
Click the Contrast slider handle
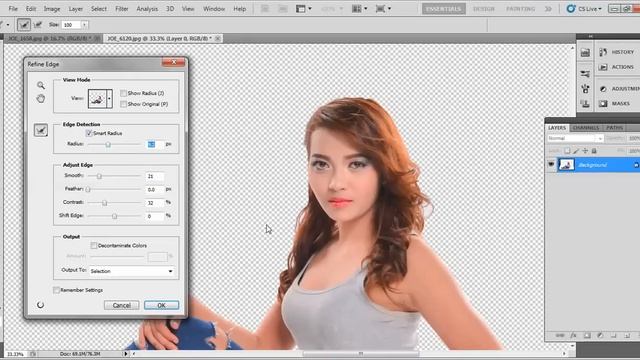click(x=104, y=203)
